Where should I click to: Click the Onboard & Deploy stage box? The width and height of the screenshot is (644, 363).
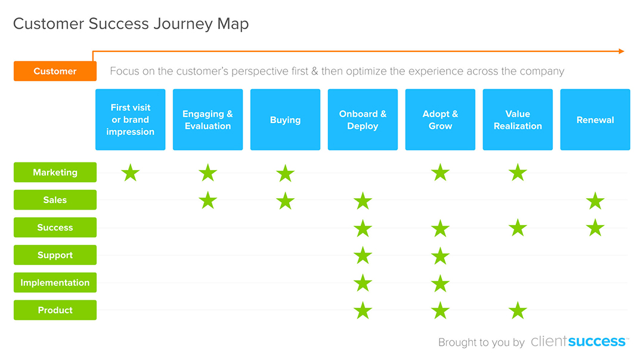point(363,119)
